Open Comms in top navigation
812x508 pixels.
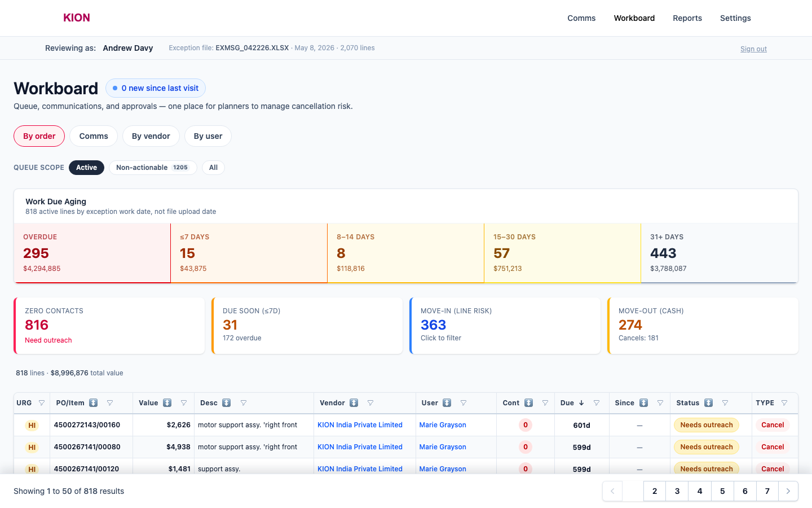[581, 18]
